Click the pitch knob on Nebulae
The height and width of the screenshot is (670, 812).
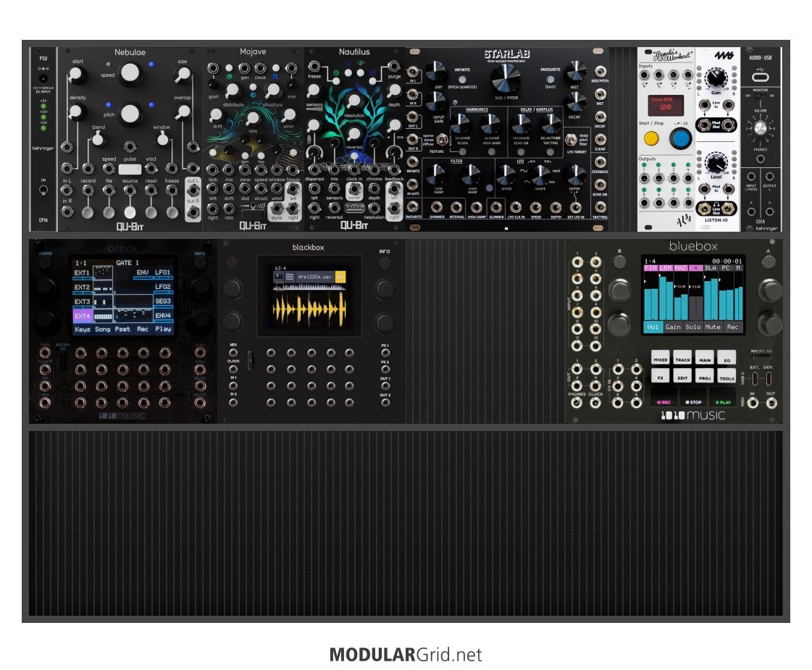coord(130,114)
